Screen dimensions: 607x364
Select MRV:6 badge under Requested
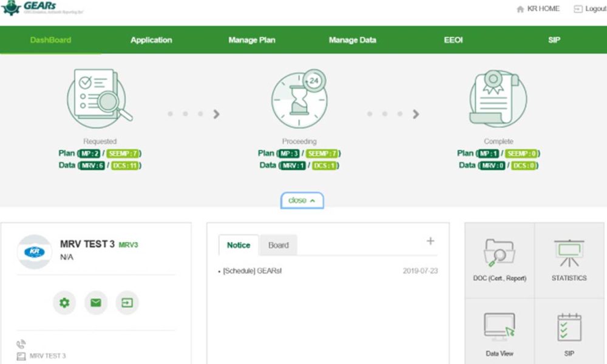(92, 166)
